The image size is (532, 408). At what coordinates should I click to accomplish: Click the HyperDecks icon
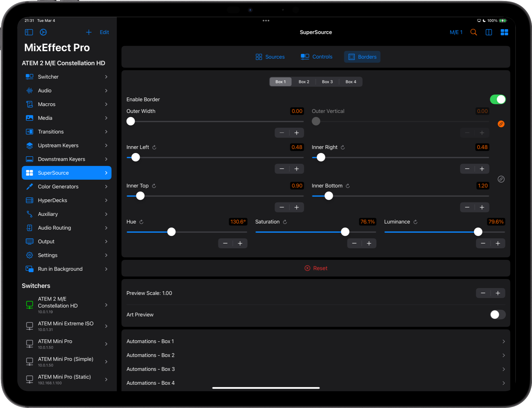coord(30,200)
